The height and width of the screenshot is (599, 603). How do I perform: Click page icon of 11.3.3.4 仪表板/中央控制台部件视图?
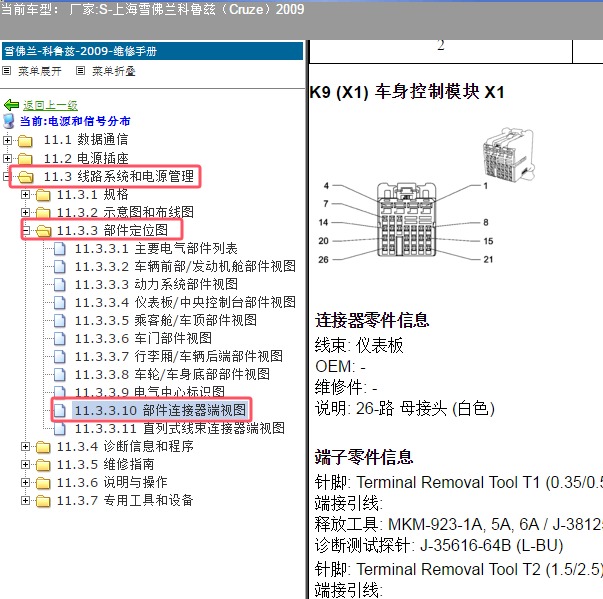(x=60, y=303)
